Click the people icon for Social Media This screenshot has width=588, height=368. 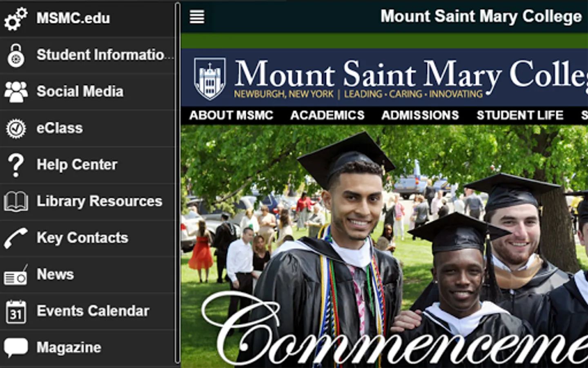coord(16,92)
